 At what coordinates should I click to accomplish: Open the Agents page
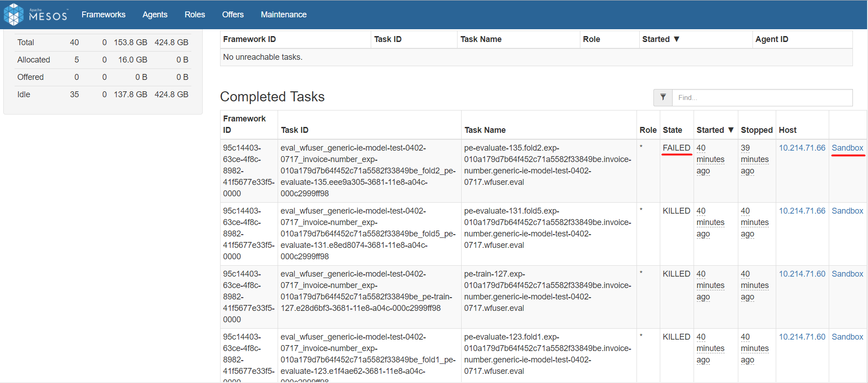point(155,15)
